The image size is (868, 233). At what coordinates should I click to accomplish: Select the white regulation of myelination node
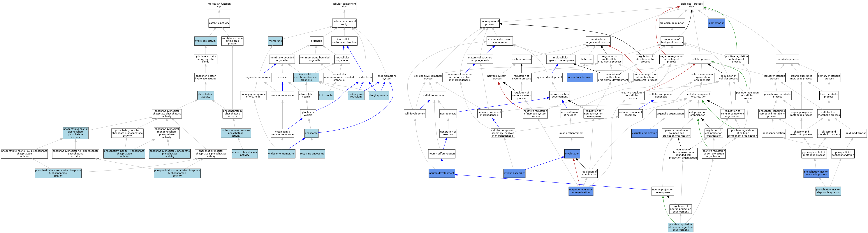coord(589,173)
